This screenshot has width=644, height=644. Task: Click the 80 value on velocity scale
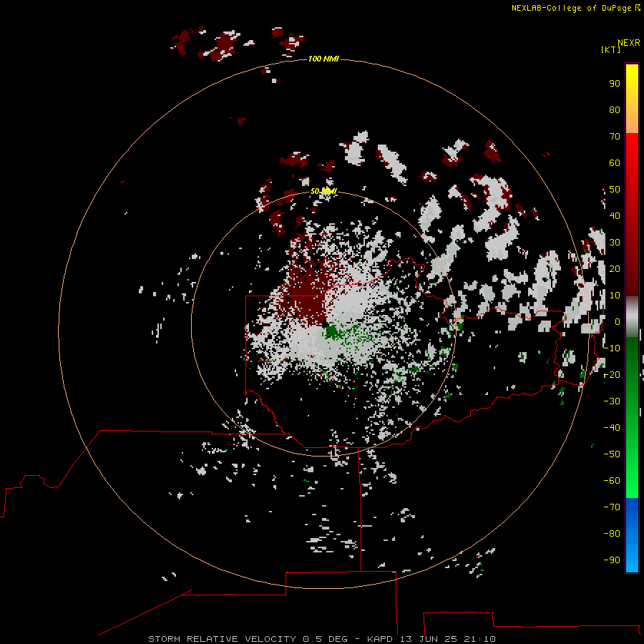tap(615, 110)
